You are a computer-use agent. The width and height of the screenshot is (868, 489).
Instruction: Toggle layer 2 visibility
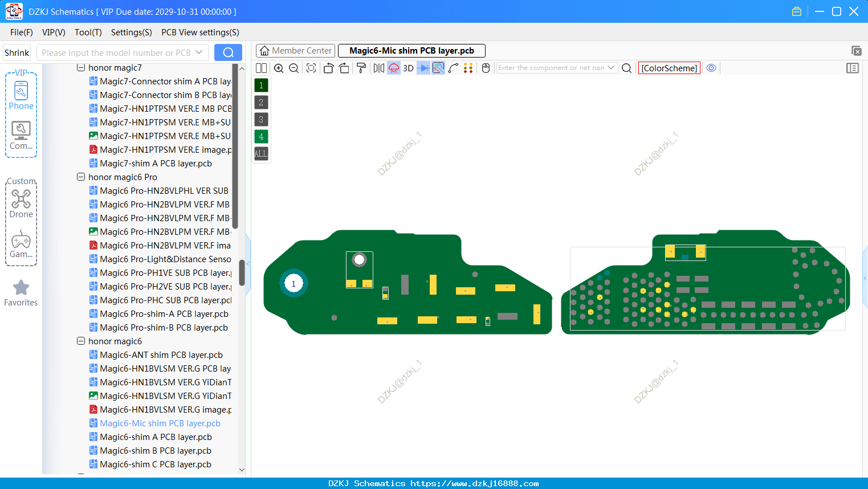[x=261, y=103]
